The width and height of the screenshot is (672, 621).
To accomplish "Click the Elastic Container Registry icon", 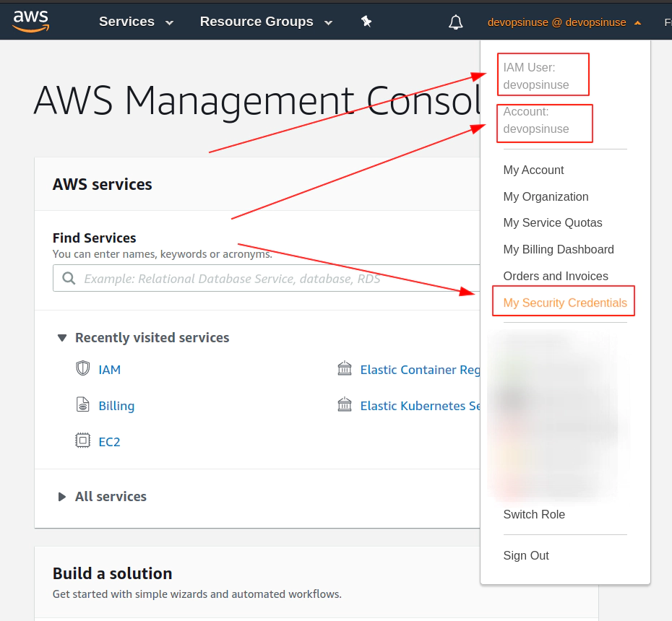I will (x=345, y=368).
